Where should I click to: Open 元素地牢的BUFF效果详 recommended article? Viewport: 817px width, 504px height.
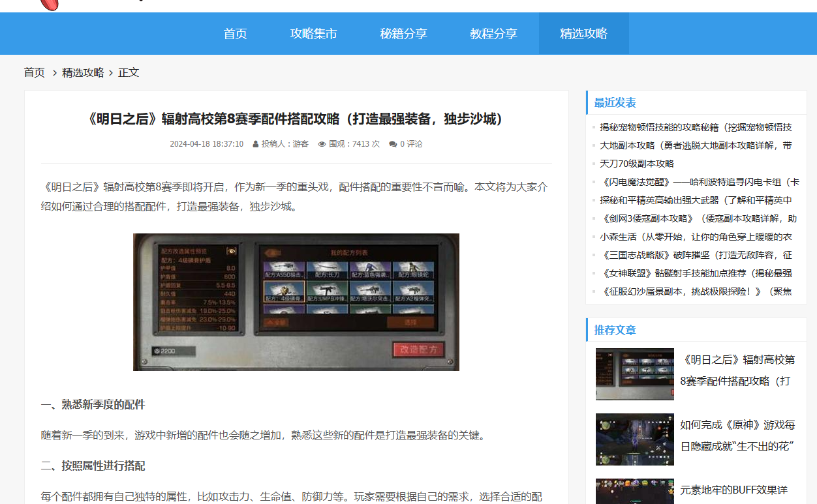click(733, 490)
